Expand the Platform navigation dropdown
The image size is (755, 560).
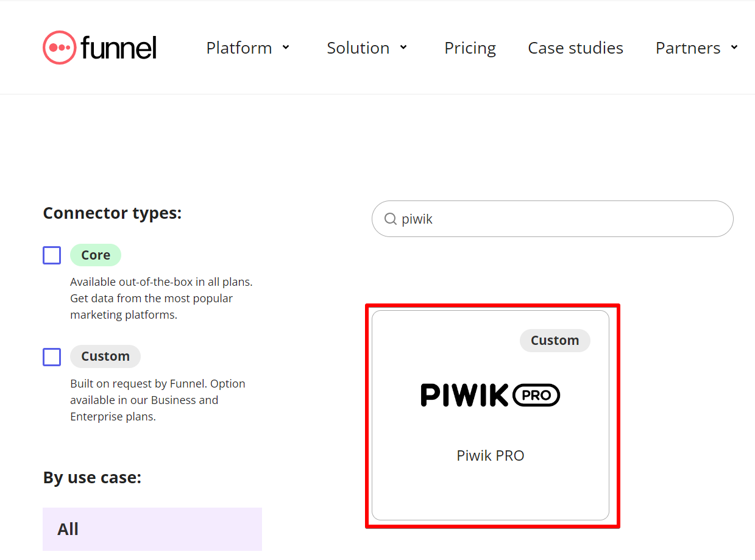click(248, 48)
